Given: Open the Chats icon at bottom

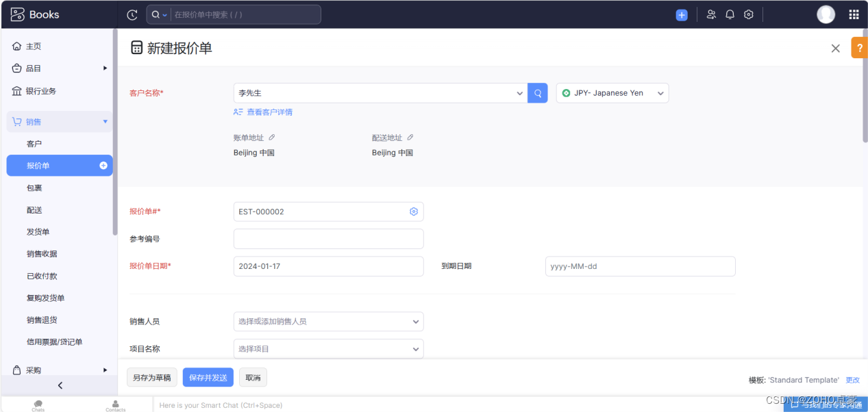Looking at the screenshot, I should pyautogui.click(x=38, y=405).
